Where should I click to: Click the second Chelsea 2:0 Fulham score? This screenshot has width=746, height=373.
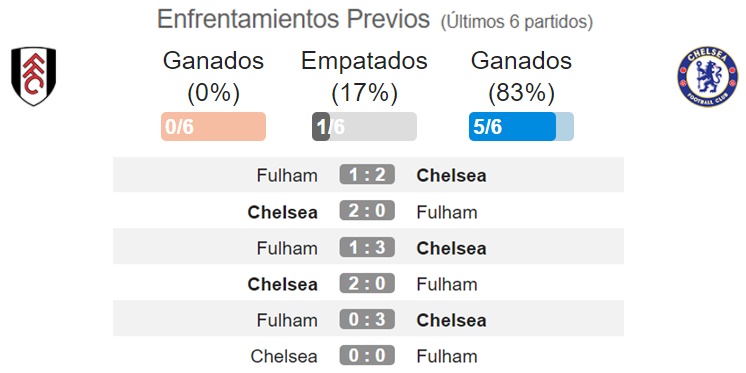(x=367, y=283)
